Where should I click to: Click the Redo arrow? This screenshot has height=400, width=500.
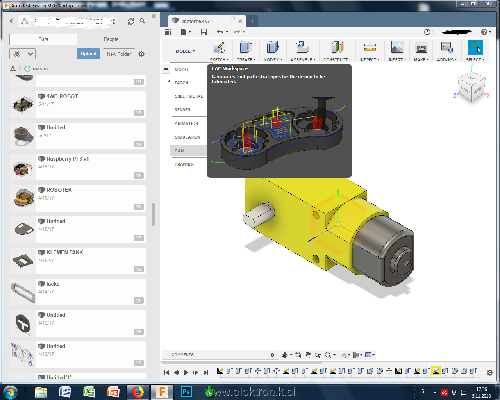237,32
